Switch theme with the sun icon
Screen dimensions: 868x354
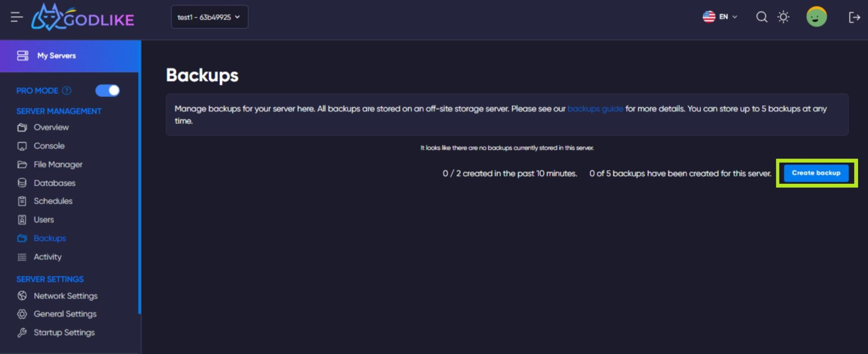[783, 17]
